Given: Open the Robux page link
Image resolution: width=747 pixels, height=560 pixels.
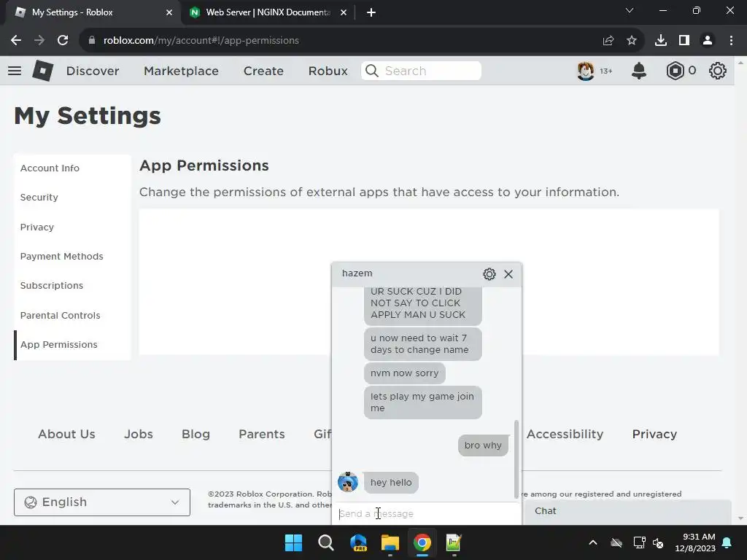Looking at the screenshot, I should (328, 71).
